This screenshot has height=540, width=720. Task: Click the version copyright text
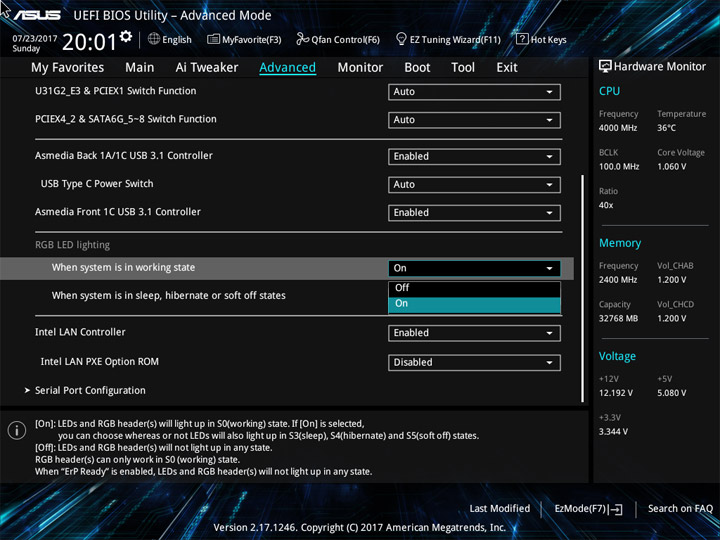point(359,528)
